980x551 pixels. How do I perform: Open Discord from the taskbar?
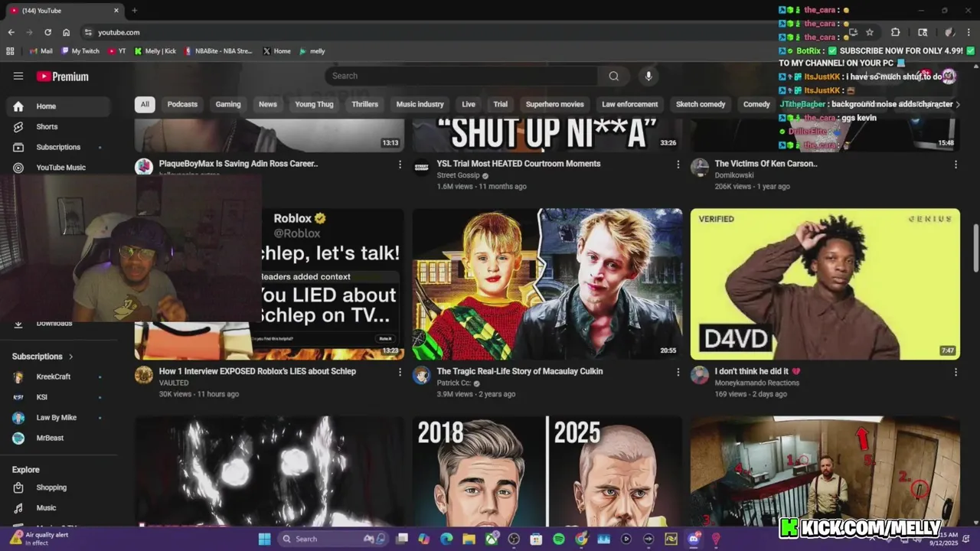694,539
